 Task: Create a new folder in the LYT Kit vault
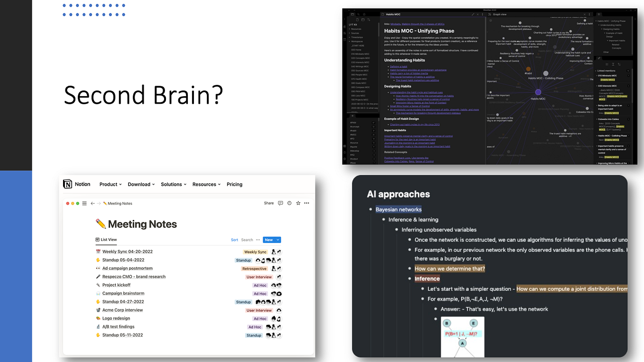(x=363, y=20)
